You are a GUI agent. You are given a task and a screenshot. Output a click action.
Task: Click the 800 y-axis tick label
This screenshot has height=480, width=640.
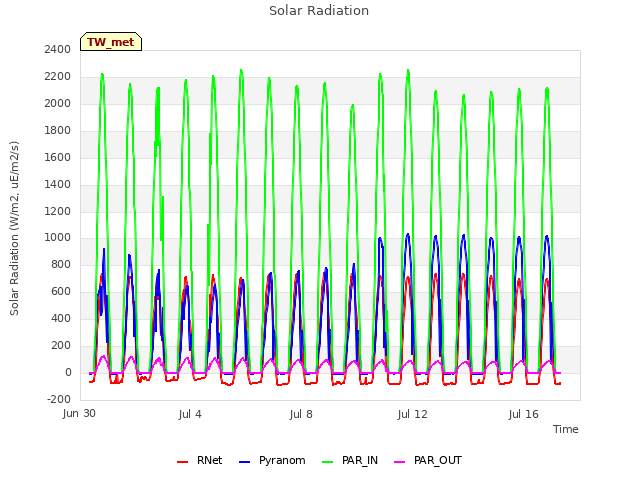click(61, 265)
